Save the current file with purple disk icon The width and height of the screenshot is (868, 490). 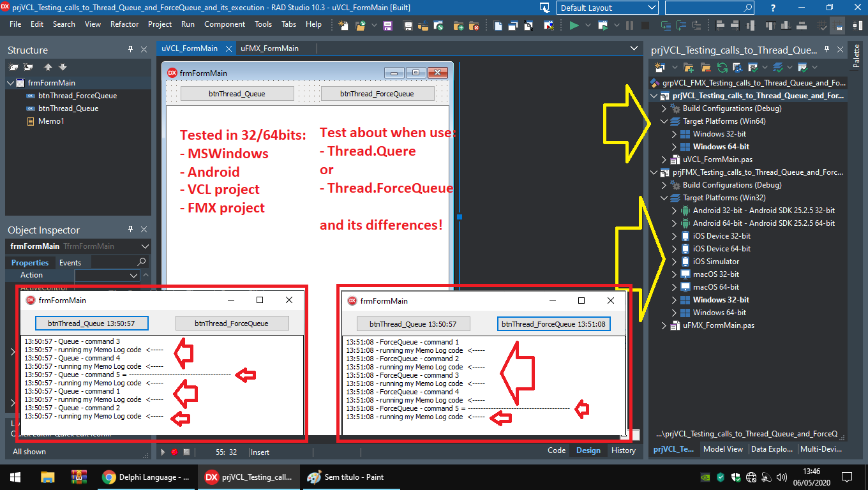(388, 26)
